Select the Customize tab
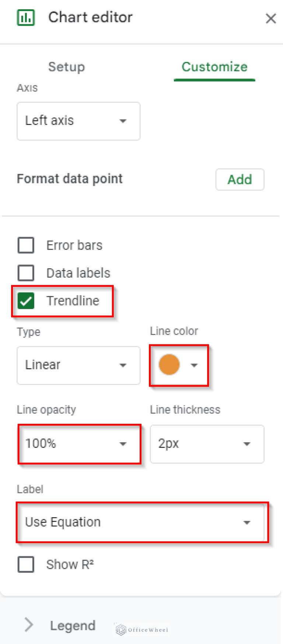The width and height of the screenshot is (283, 644). pos(214,67)
